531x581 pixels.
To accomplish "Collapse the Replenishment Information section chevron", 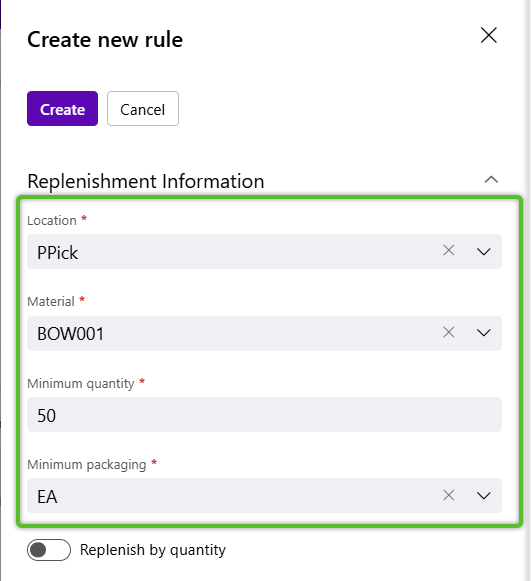I will [x=491, y=180].
